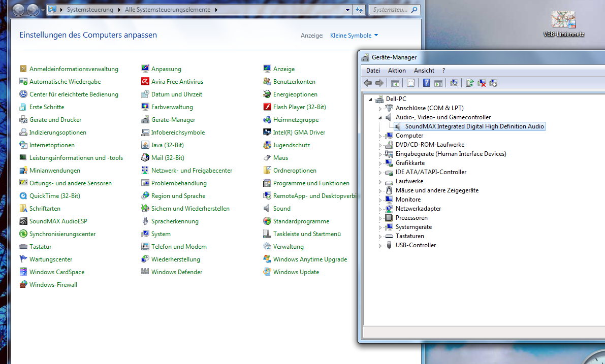Open Windows Anytime Upgrade
Image resolution: width=605 pixels, height=364 pixels.
(310, 259)
